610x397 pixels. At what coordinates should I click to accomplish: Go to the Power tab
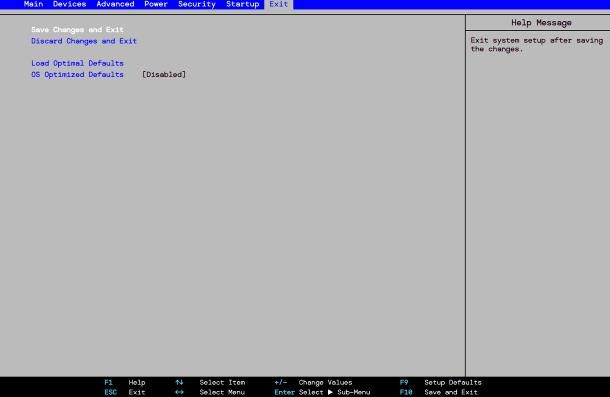coord(156,4)
